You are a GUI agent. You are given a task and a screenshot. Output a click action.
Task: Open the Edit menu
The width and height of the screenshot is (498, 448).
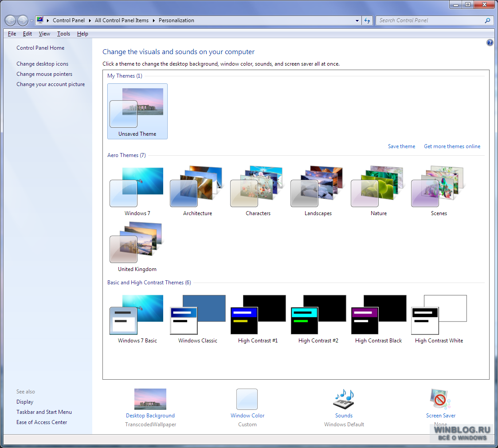coord(27,34)
